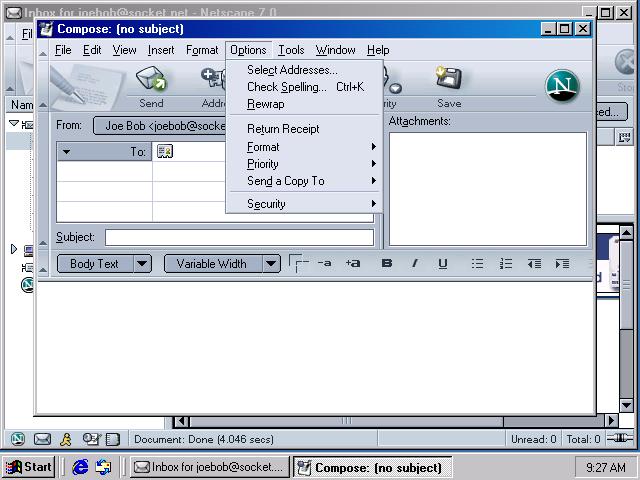Open the Help menu

pos(378,50)
